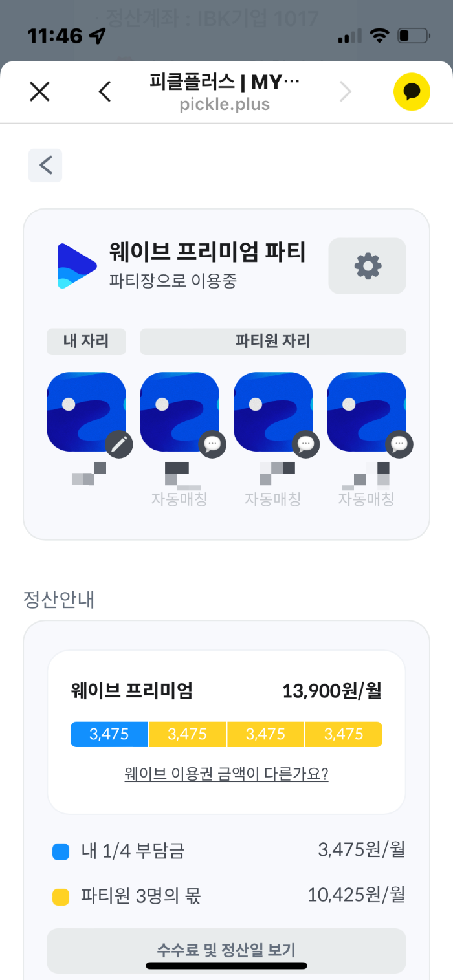
Task: Click the browser back chevron in the header
Action: [105, 91]
